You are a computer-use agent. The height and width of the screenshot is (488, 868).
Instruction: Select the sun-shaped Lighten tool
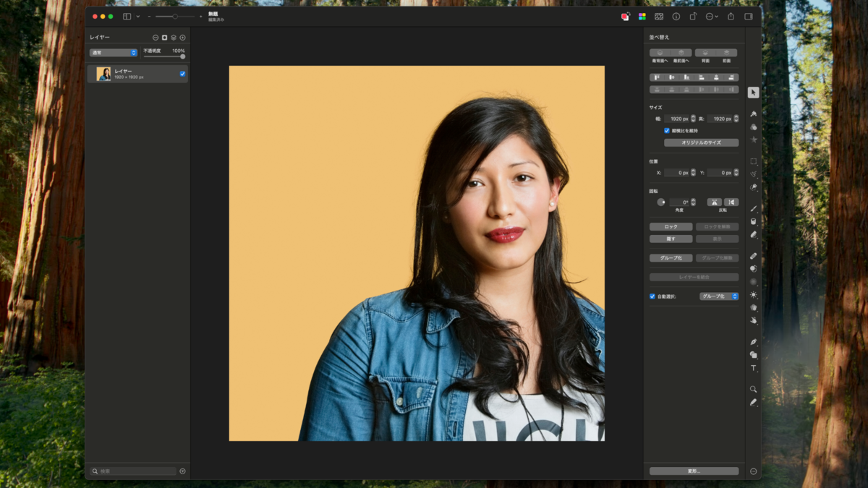(x=753, y=295)
